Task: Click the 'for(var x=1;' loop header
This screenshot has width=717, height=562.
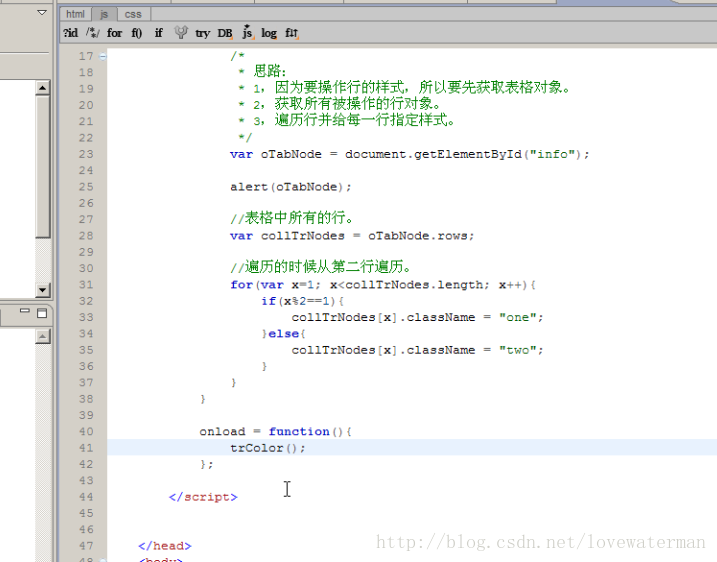Action: pos(276,284)
